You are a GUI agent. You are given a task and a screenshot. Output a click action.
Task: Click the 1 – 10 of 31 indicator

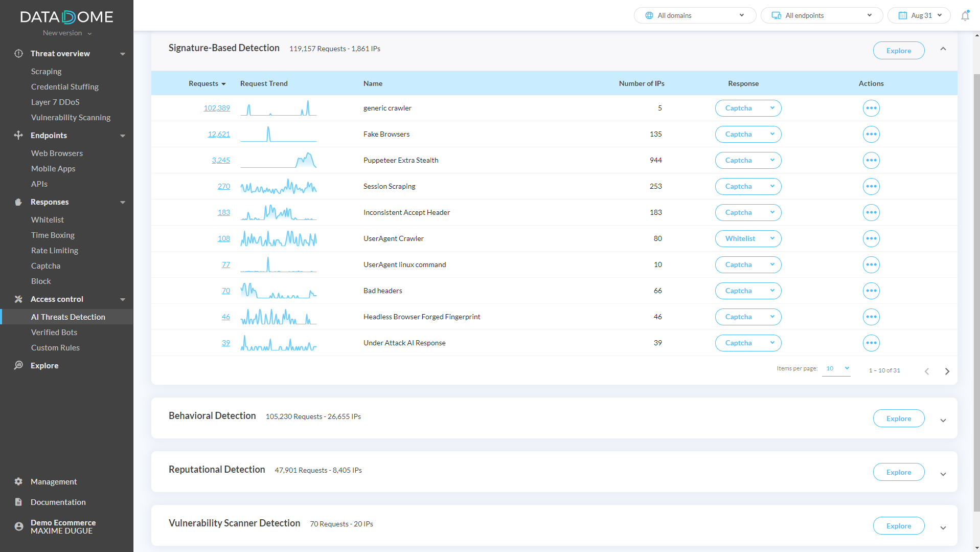click(884, 370)
